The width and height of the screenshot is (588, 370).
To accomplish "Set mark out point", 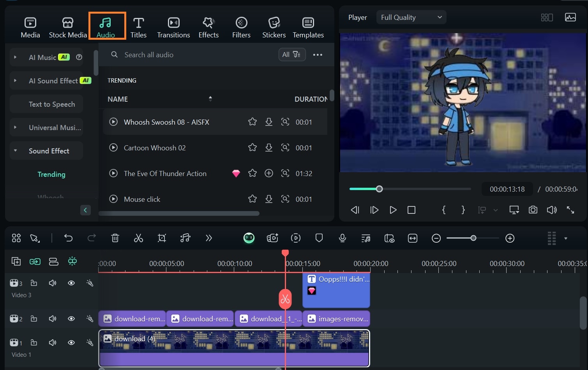I will click(463, 210).
